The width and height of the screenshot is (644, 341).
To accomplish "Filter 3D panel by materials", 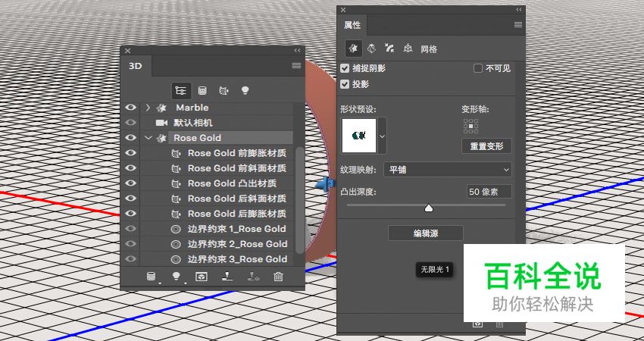I will [x=224, y=90].
